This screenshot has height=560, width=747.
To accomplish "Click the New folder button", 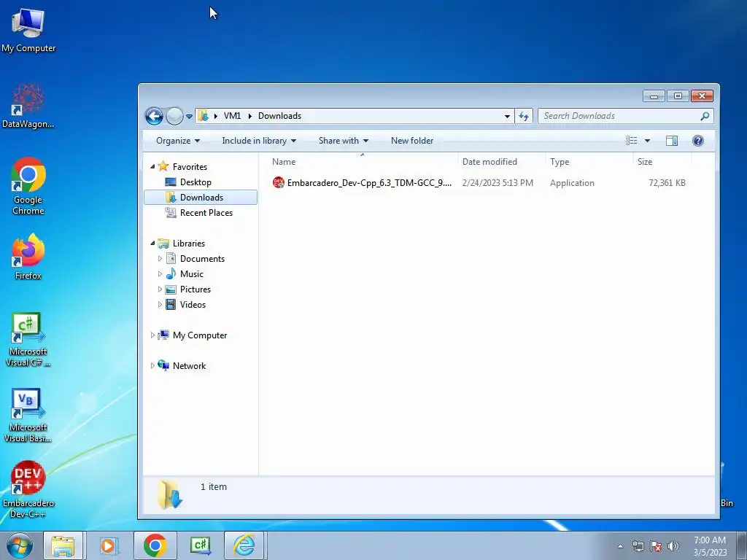I will [x=412, y=141].
